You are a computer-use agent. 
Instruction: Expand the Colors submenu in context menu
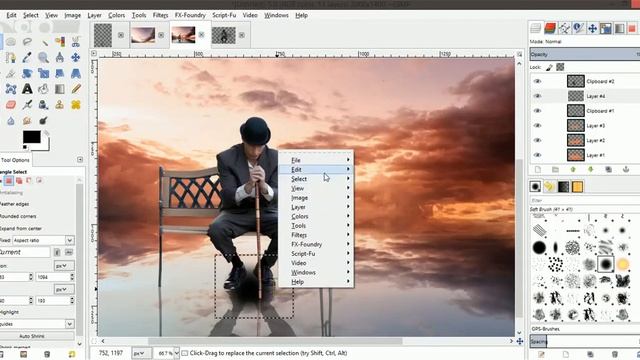pos(316,216)
